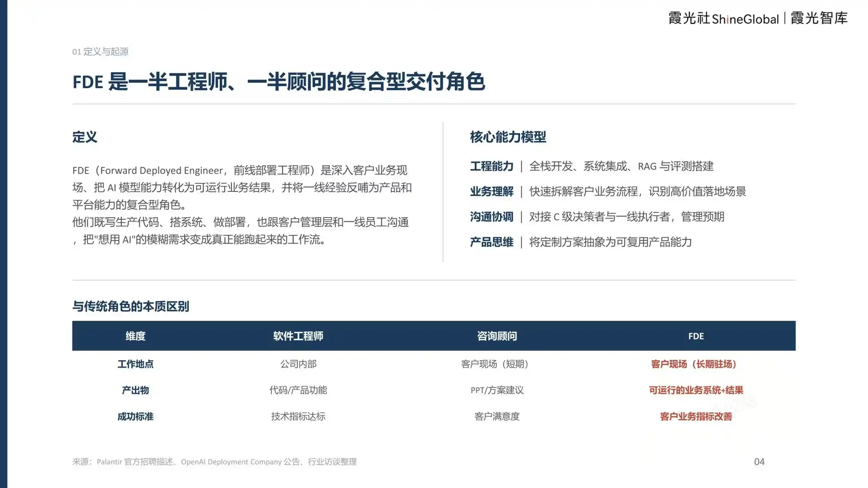
Task: Click the 客户现场（短期）cell
Action: click(496, 364)
